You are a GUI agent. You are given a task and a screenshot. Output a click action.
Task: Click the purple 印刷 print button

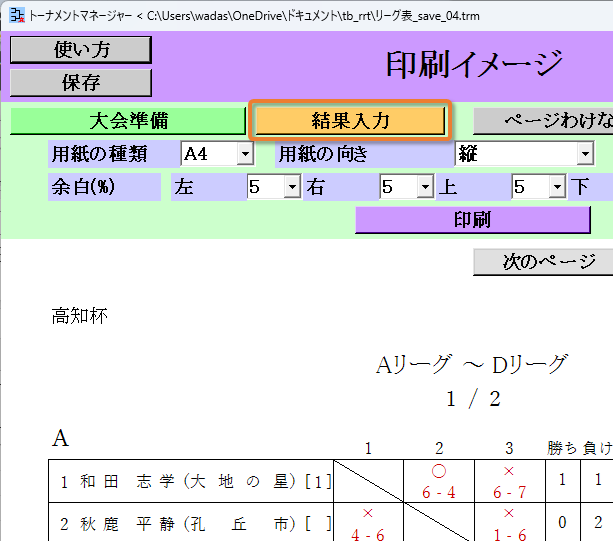point(473,220)
